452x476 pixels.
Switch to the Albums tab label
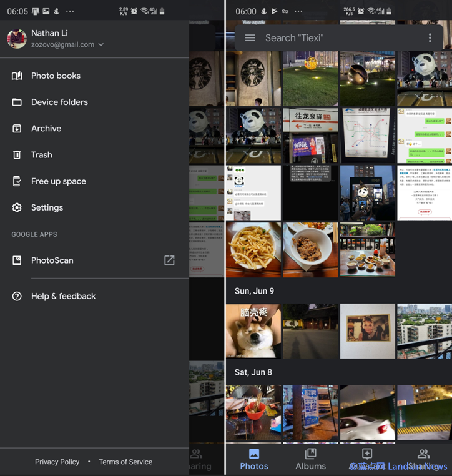click(311, 466)
